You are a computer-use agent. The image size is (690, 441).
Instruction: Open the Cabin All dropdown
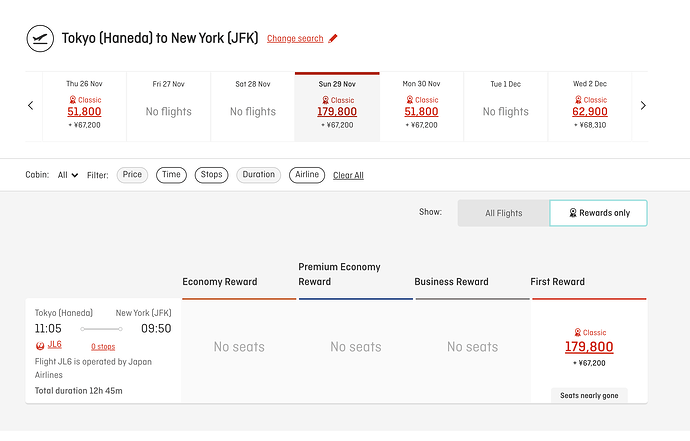click(x=68, y=175)
